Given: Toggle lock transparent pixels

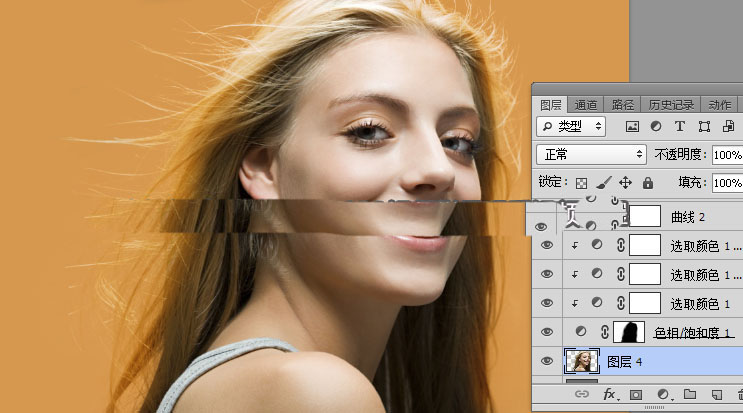Looking at the screenshot, I should pyautogui.click(x=581, y=183).
